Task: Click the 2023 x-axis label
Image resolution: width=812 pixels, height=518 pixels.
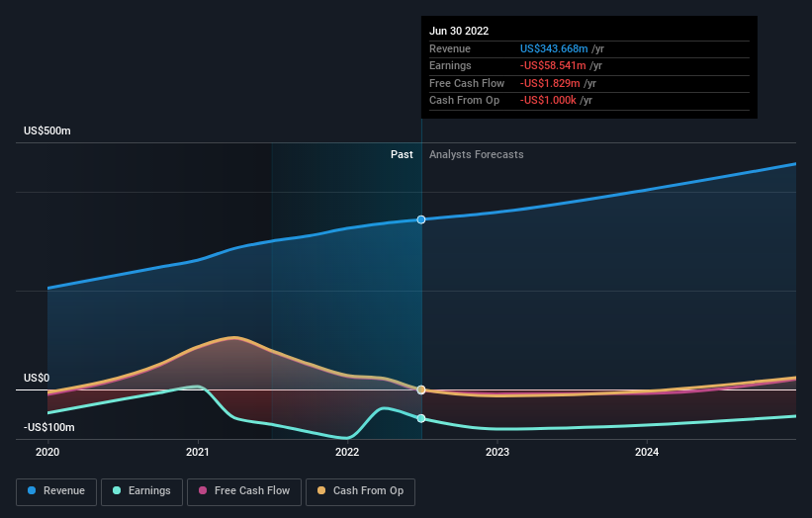Action: point(497,453)
